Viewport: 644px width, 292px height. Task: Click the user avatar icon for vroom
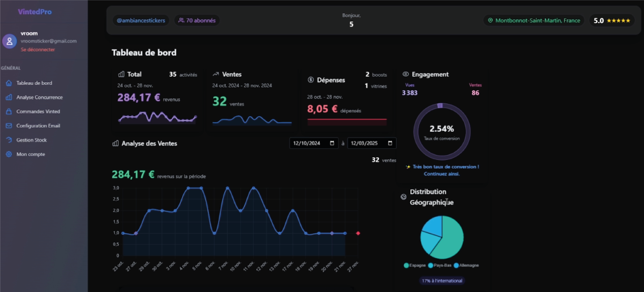pyautogui.click(x=10, y=41)
